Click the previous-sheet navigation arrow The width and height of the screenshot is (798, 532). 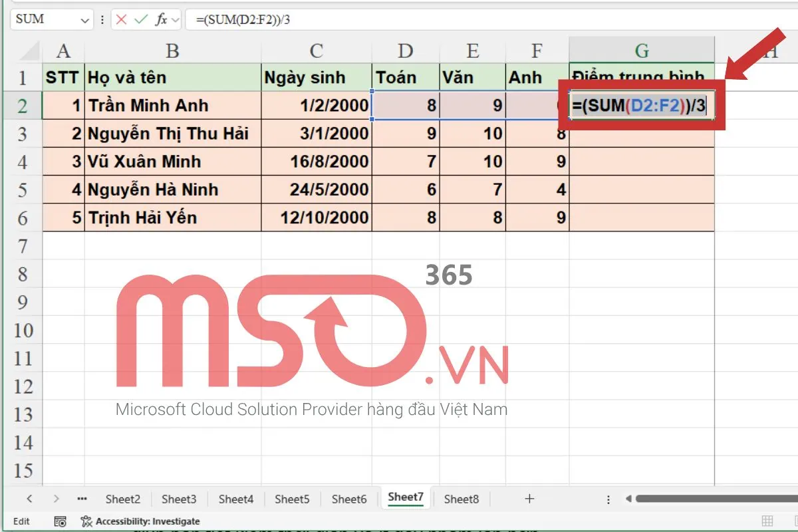tap(30, 498)
